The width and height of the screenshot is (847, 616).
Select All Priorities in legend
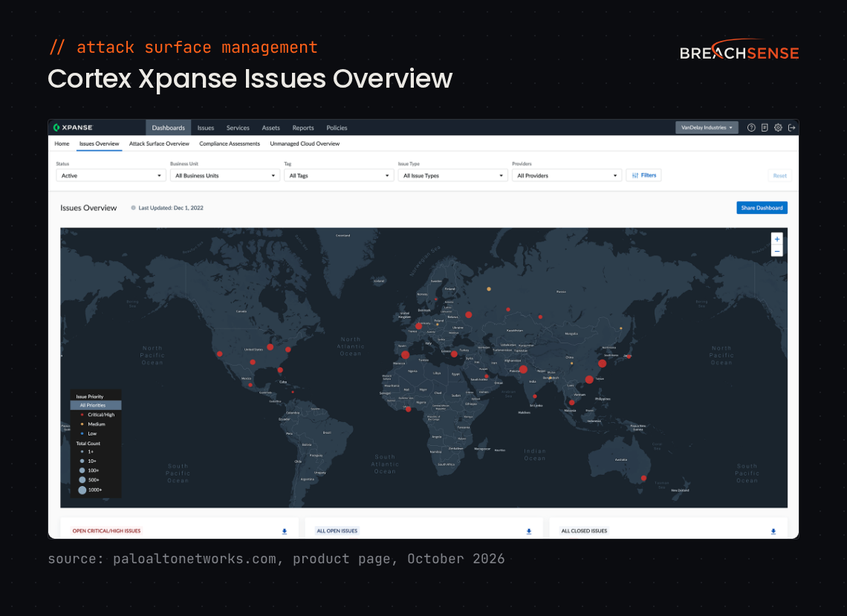96,405
